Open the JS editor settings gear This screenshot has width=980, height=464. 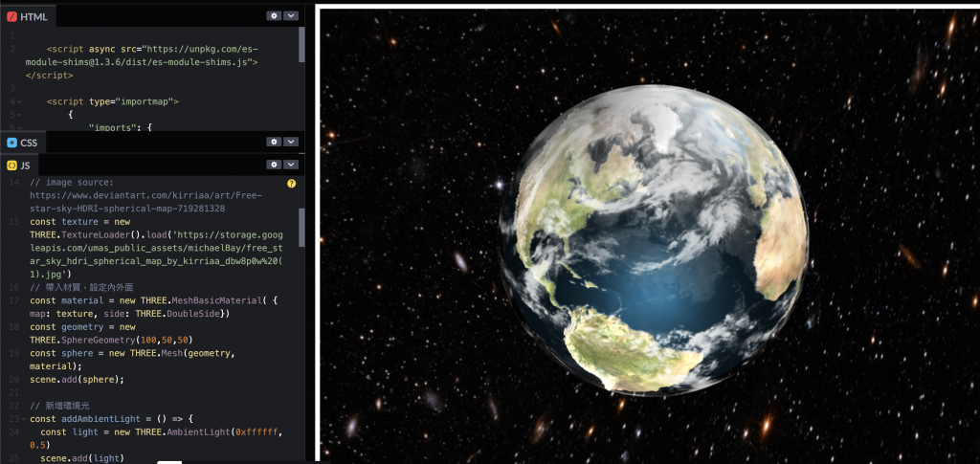(274, 165)
